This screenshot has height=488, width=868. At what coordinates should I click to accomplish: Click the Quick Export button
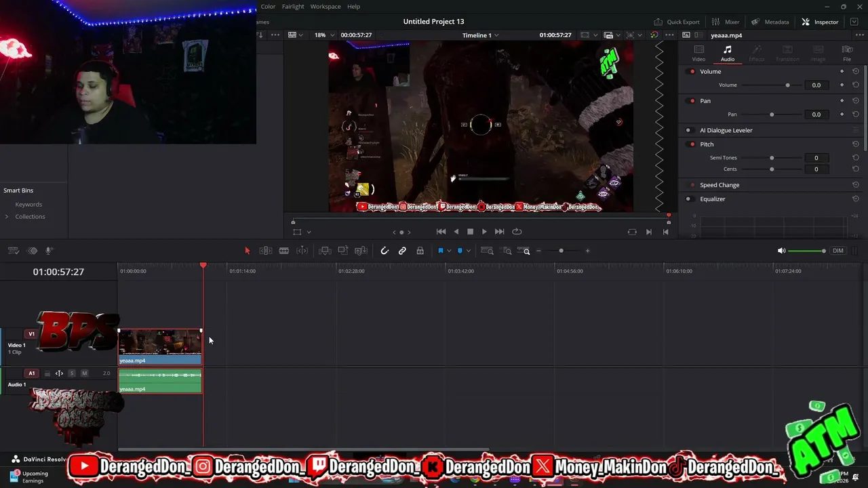coord(677,22)
